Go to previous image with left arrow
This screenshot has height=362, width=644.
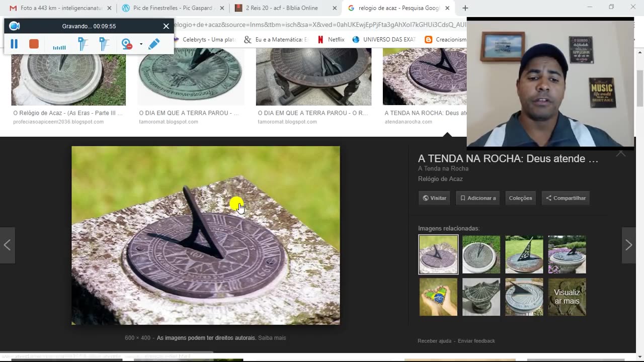click(x=7, y=245)
